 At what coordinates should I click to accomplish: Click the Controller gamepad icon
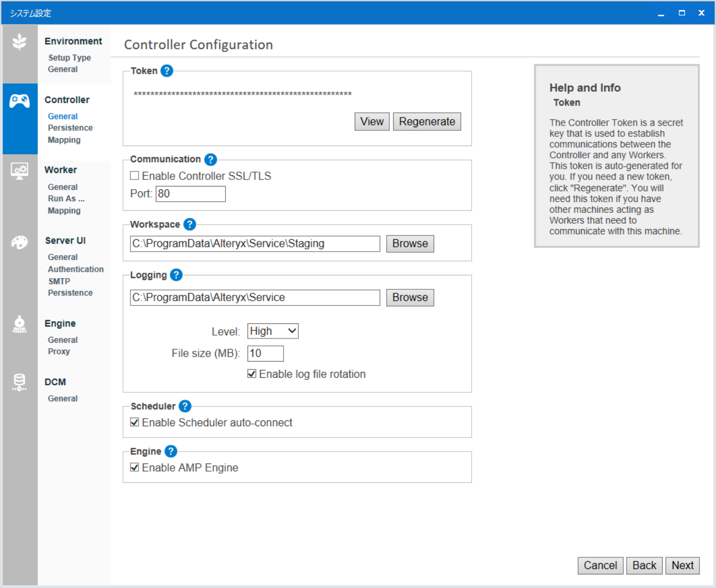point(20,100)
